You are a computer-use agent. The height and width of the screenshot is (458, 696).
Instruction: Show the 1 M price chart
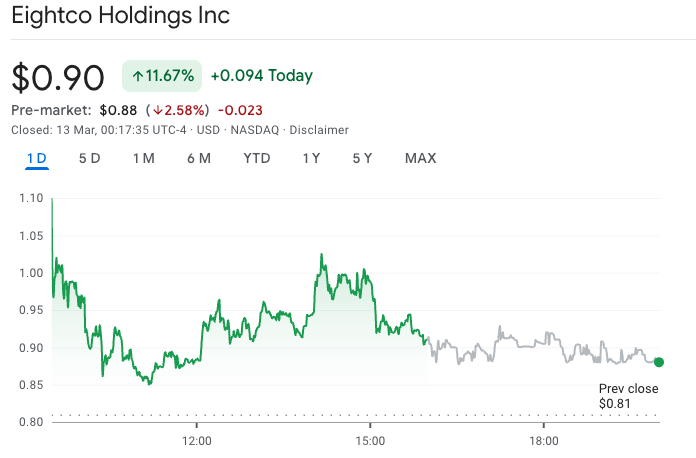pyautogui.click(x=143, y=158)
